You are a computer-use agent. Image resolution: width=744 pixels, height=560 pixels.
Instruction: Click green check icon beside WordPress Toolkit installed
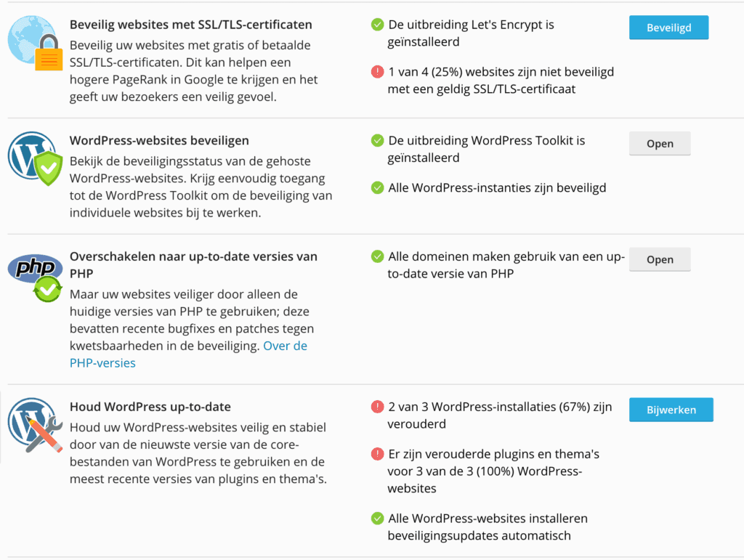(377, 140)
